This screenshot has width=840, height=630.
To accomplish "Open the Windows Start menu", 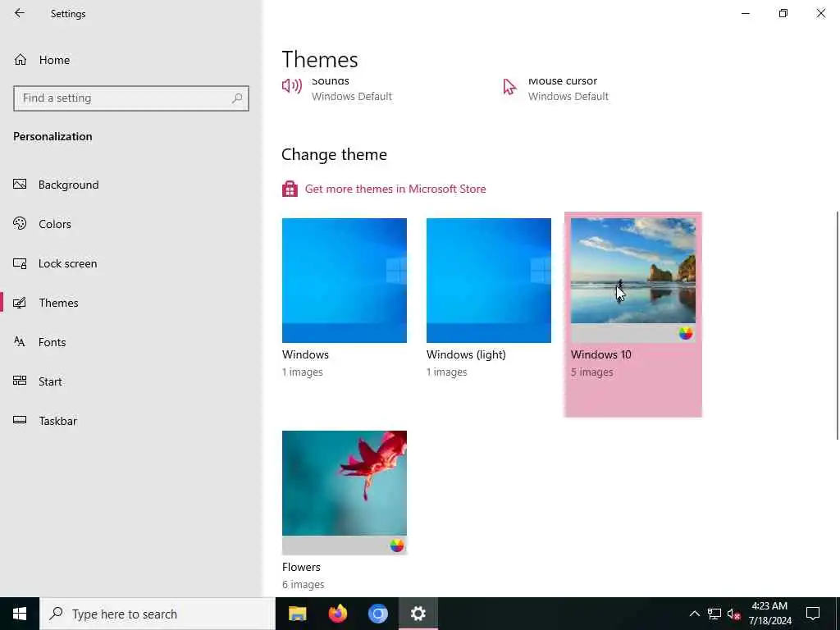I will point(20,614).
